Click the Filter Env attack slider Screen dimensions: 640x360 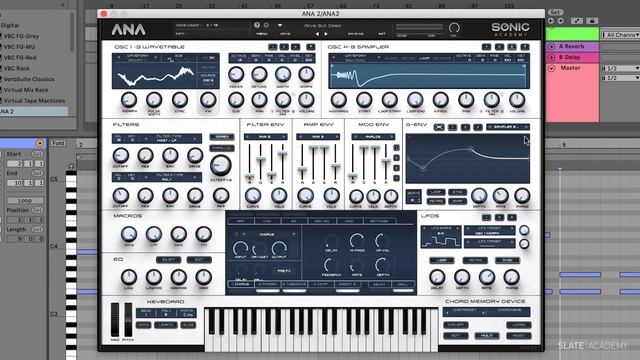click(249, 177)
